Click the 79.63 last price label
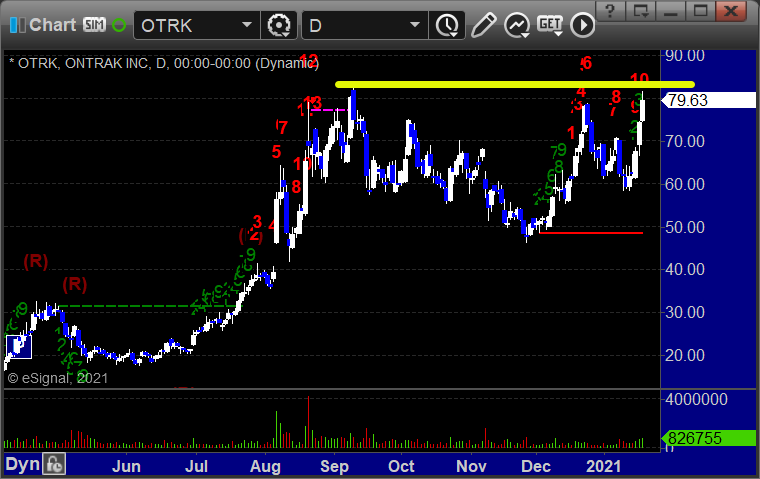 (x=710, y=100)
